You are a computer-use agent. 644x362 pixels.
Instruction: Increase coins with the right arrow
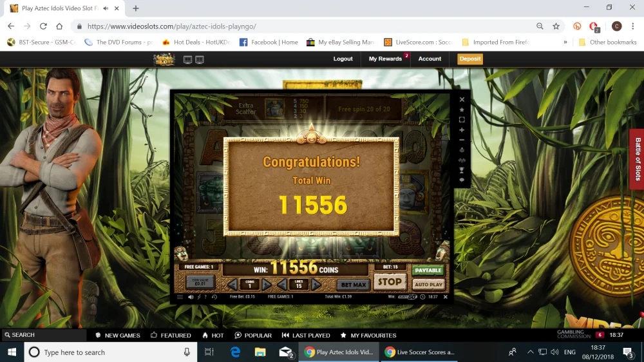(x=267, y=284)
